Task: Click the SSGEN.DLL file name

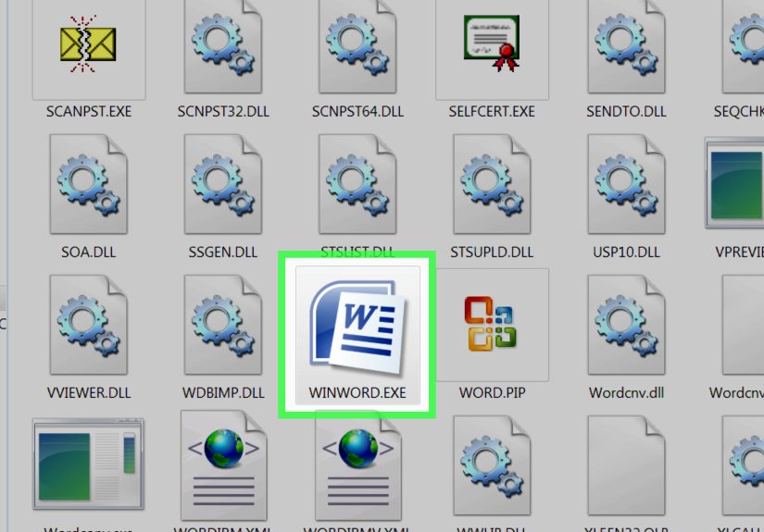Action: 223,253
